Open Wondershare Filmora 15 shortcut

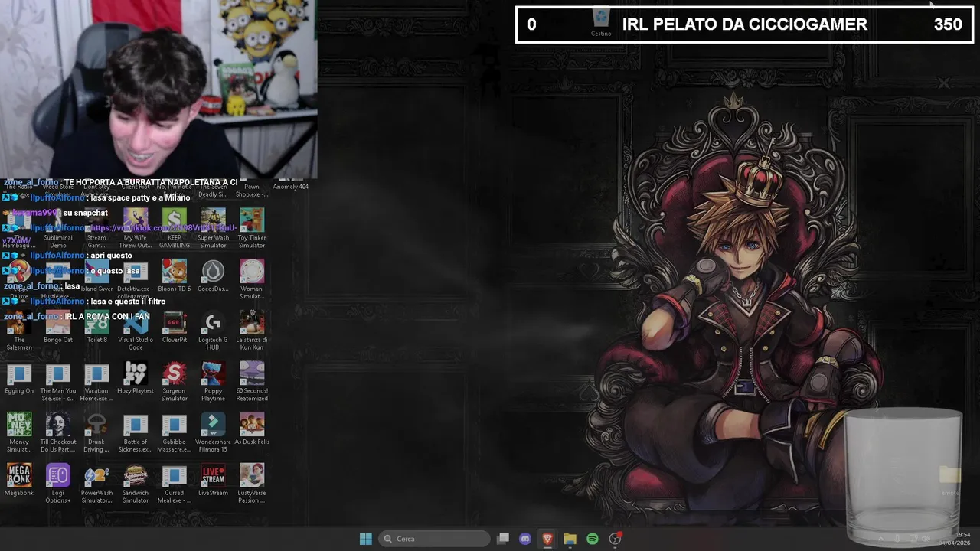click(213, 432)
